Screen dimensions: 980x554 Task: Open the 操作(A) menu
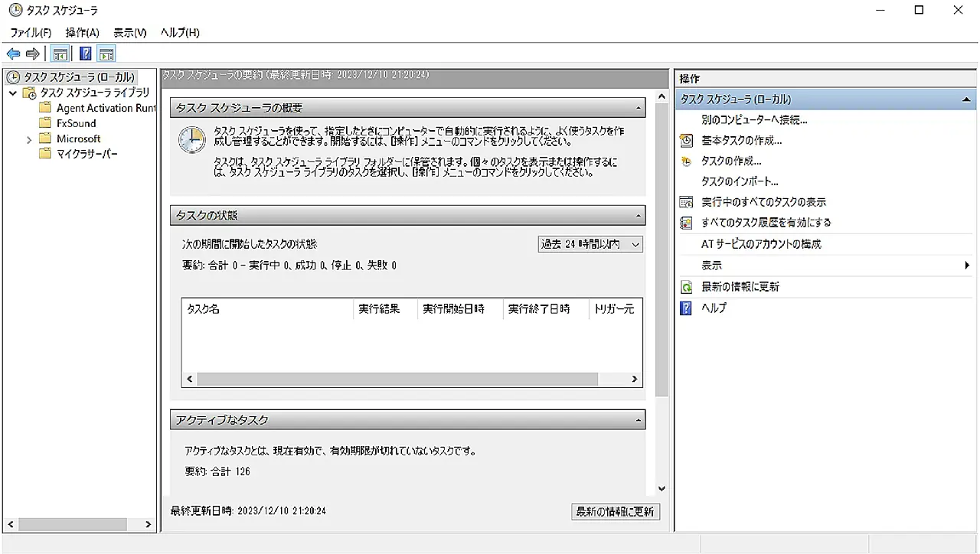[82, 32]
